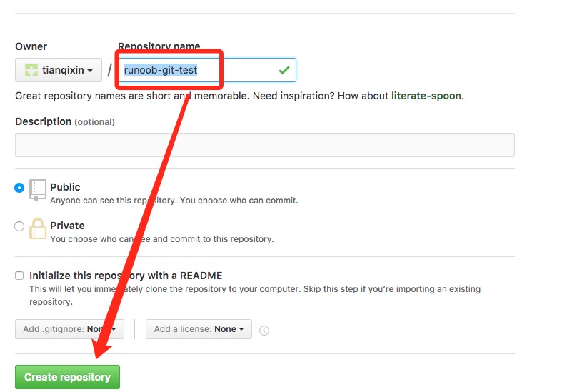The width and height of the screenshot is (587, 392).
Task: Click the Owner field label
Action: coord(31,46)
